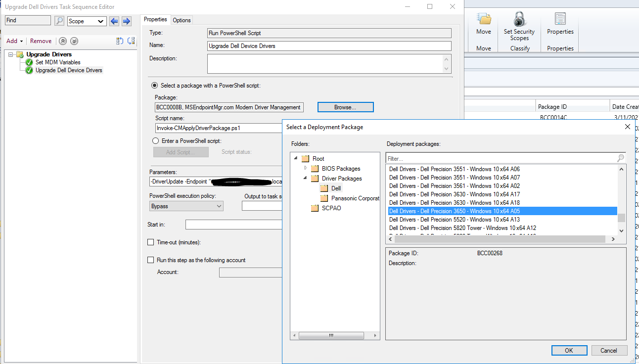Open PowerShell execution policy Bypass dropdown
Viewport: 639px width, 364px height.
186,206
